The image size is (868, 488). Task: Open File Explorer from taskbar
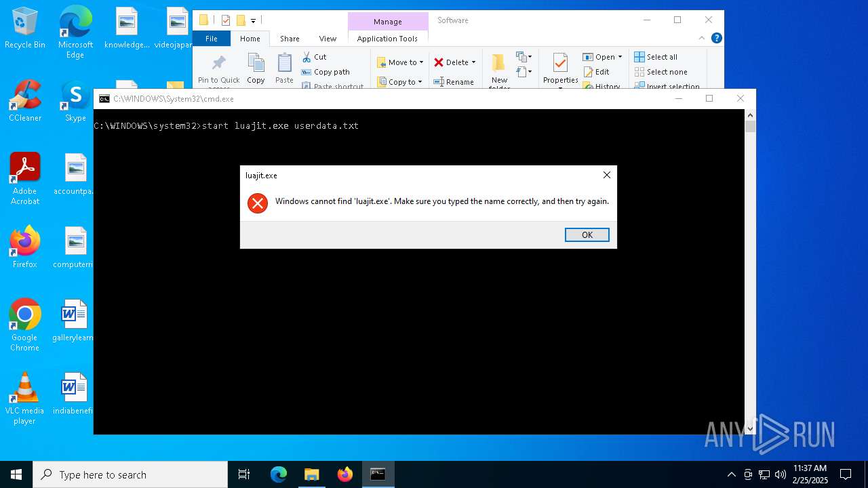311,474
